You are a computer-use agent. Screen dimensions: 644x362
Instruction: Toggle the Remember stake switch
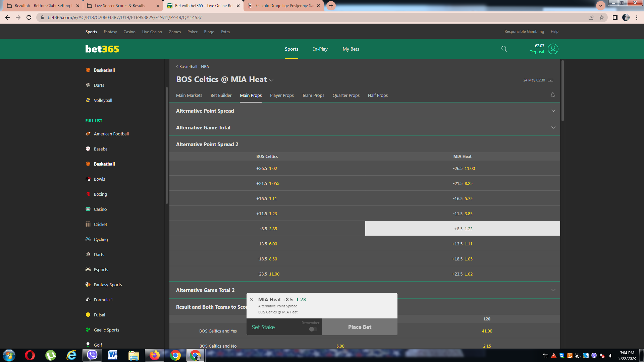[x=313, y=329]
